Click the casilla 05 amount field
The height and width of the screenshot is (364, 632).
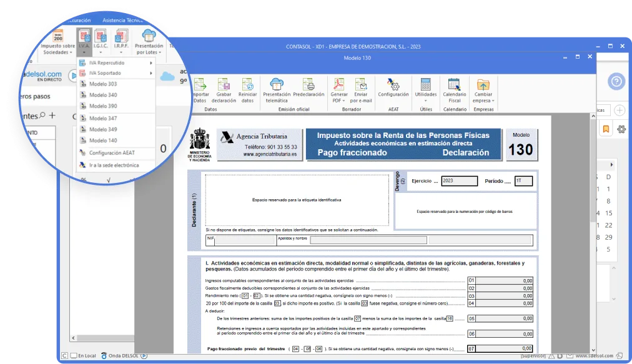pyautogui.click(x=504, y=318)
